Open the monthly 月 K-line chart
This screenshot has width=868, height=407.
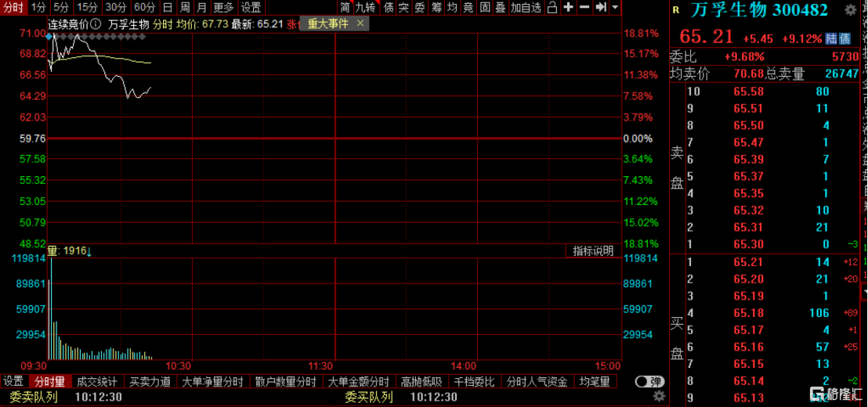click(202, 7)
